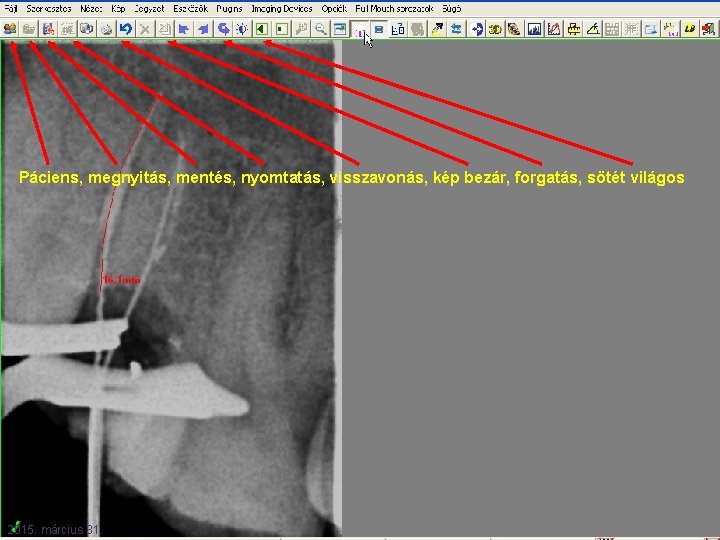The height and width of the screenshot is (540, 720).
Task: Open the Full Mouth sorozatok menu
Action: point(394,9)
